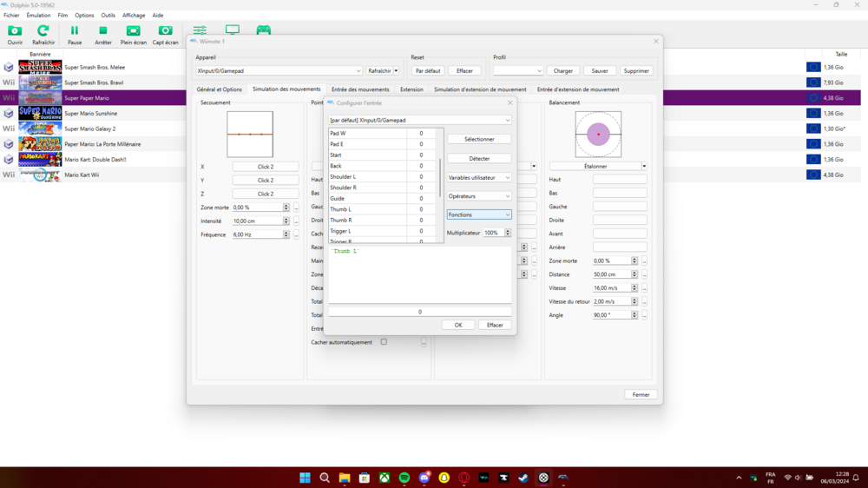Open the Profil combo box
Image resolution: width=868 pixels, height=488 pixels.
517,71
